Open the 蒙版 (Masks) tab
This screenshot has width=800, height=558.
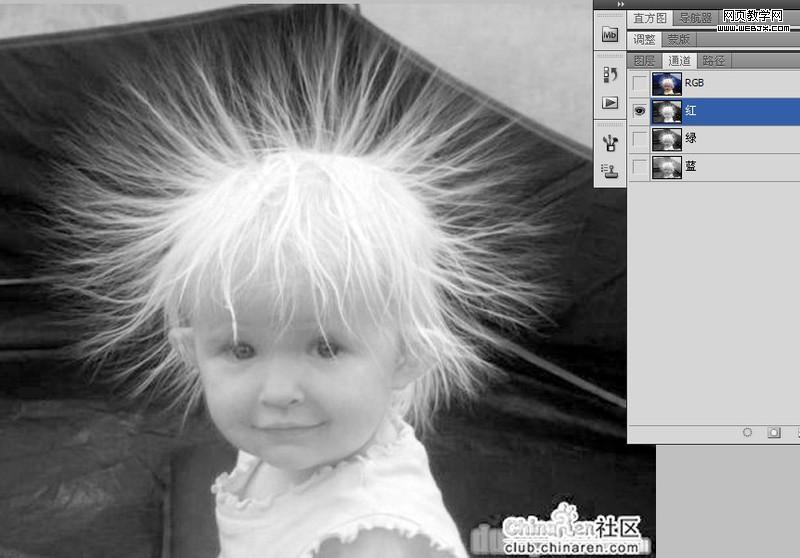[x=679, y=39]
